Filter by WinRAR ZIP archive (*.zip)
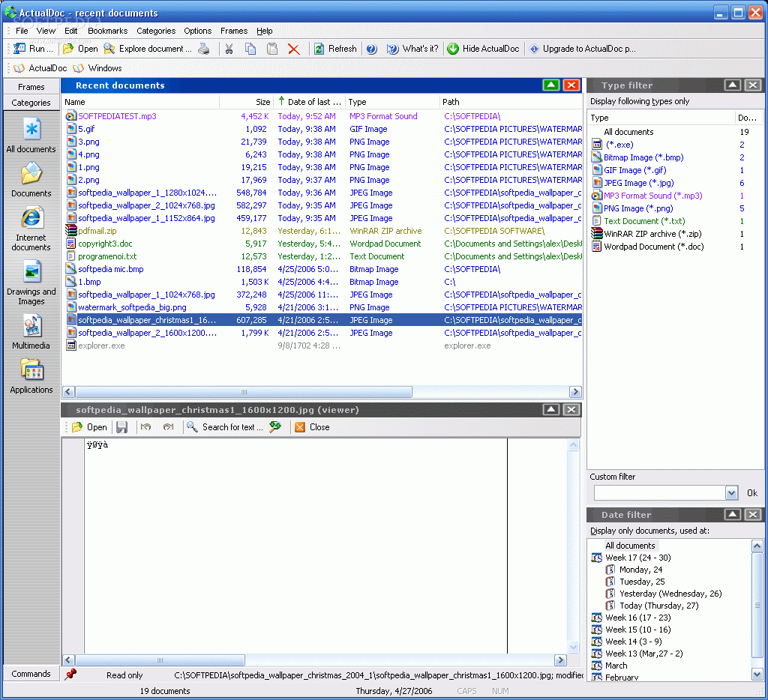This screenshot has height=700, width=768. point(652,234)
